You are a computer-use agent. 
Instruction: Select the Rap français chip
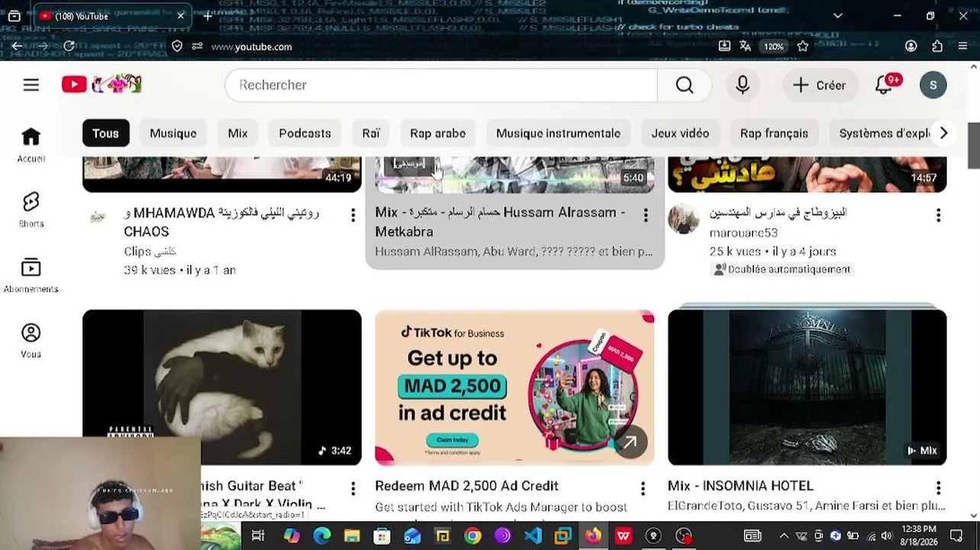click(x=774, y=133)
